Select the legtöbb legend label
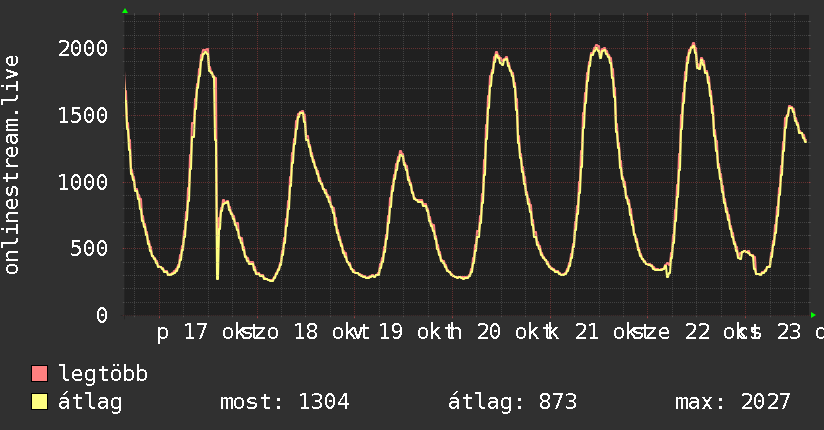The image size is (824, 430). [x=103, y=374]
